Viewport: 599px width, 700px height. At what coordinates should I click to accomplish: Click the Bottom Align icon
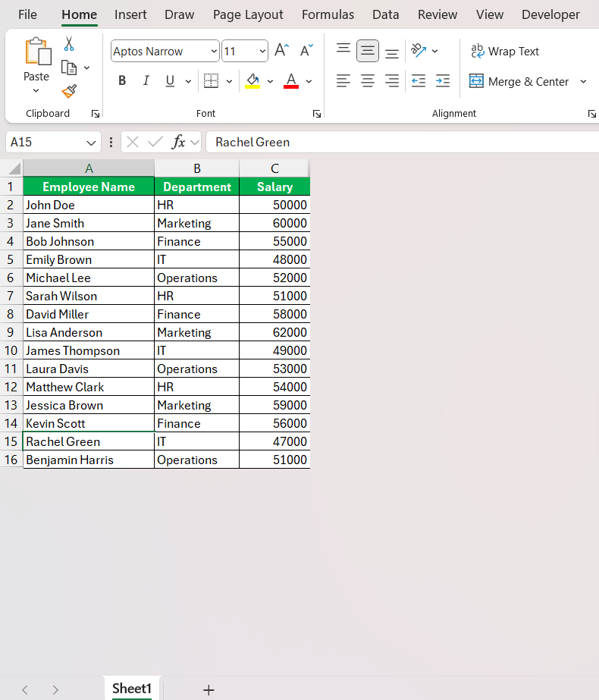[x=392, y=51]
